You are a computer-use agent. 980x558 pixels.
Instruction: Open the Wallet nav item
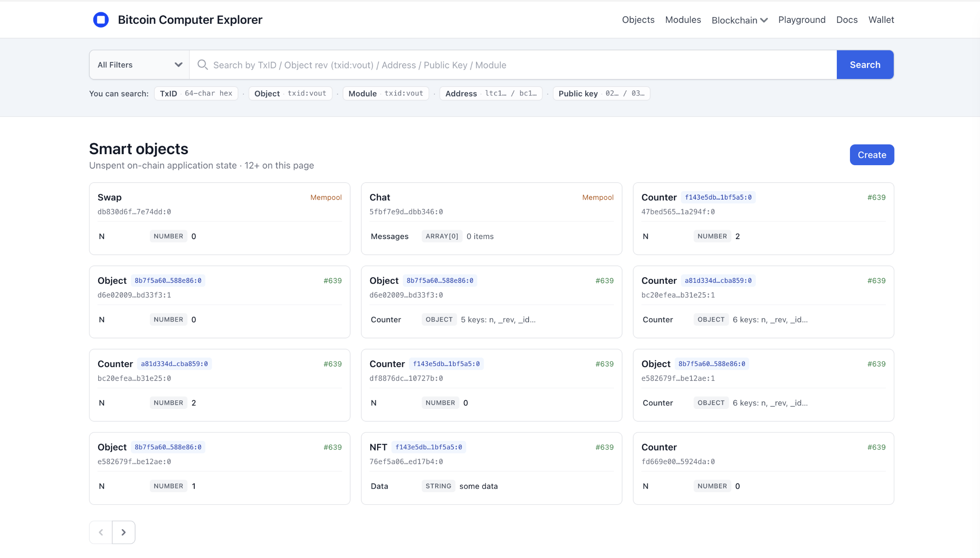coord(881,20)
